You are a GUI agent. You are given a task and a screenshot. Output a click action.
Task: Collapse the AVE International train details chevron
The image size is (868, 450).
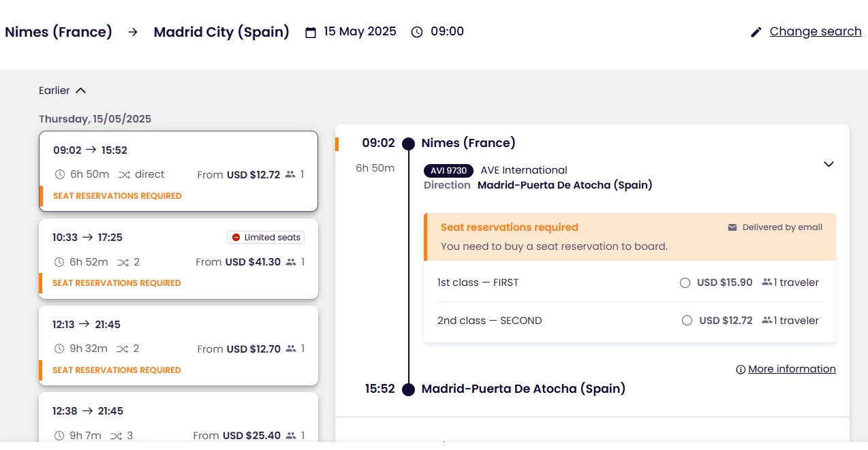[828, 164]
